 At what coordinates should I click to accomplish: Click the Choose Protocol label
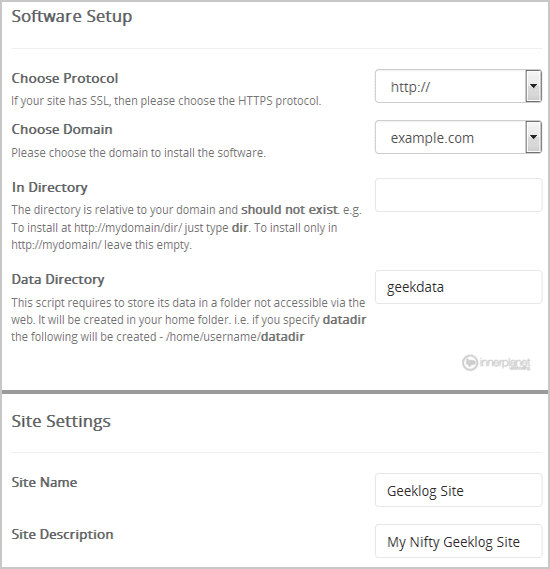[65, 78]
